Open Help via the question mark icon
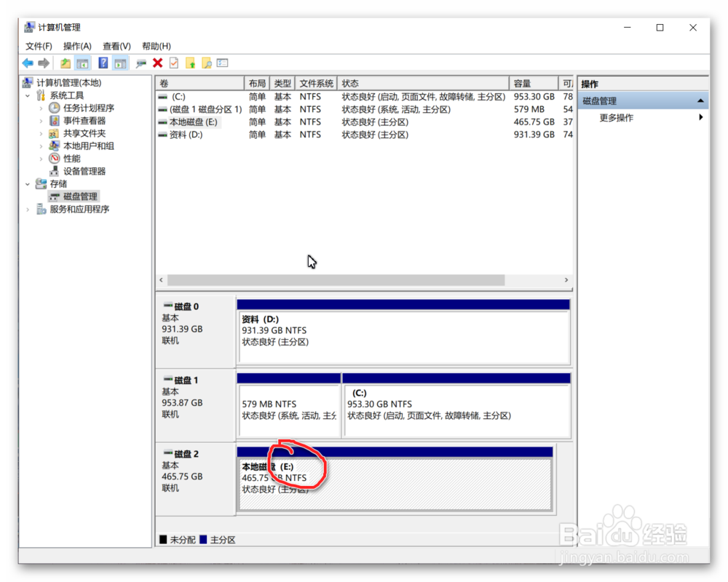The width and height of the screenshot is (728, 582). (103, 63)
